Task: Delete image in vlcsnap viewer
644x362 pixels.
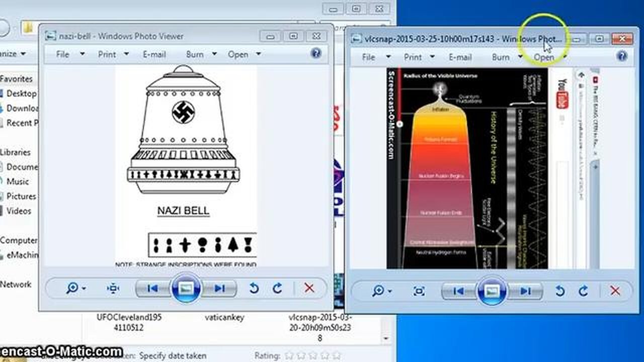Action: tap(615, 291)
